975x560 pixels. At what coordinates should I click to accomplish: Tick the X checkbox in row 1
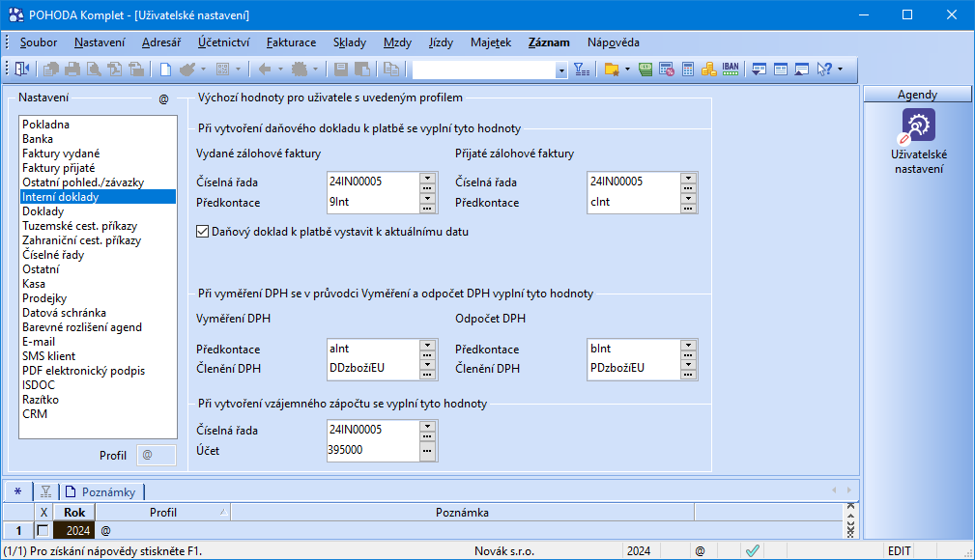tap(43, 531)
